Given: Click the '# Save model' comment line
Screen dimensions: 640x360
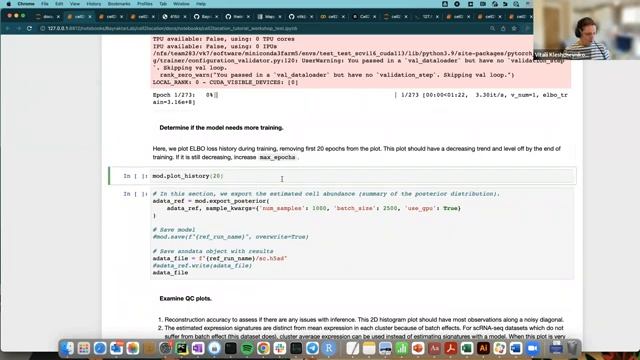Looking at the screenshot, I should 174,230.
